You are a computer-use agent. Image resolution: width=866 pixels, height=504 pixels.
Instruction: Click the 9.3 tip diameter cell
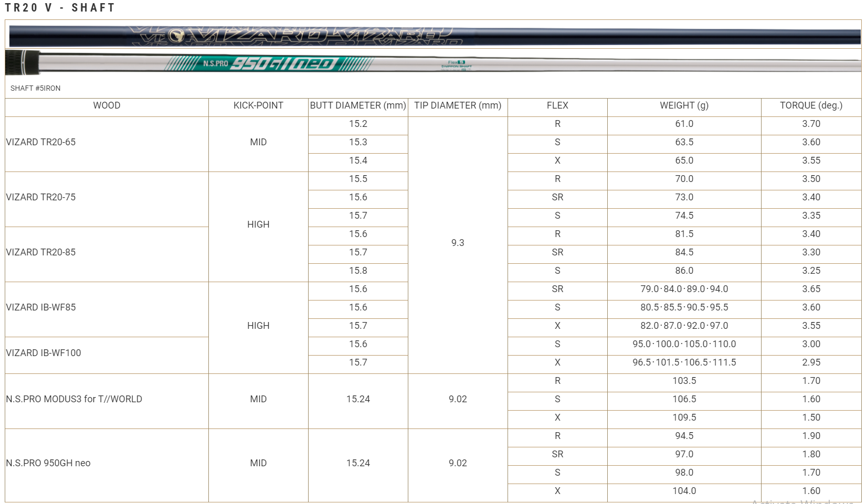click(458, 243)
